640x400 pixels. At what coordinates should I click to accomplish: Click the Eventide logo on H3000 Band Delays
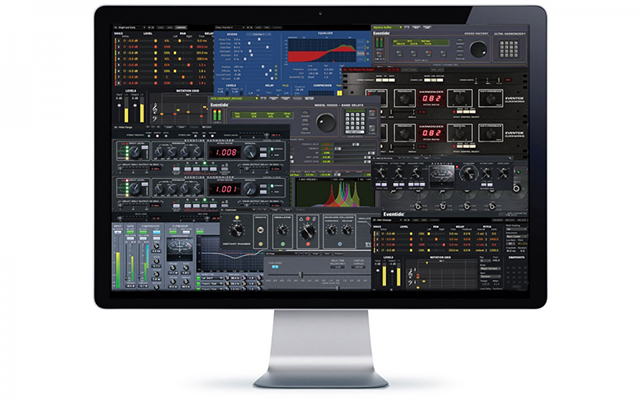point(220,105)
